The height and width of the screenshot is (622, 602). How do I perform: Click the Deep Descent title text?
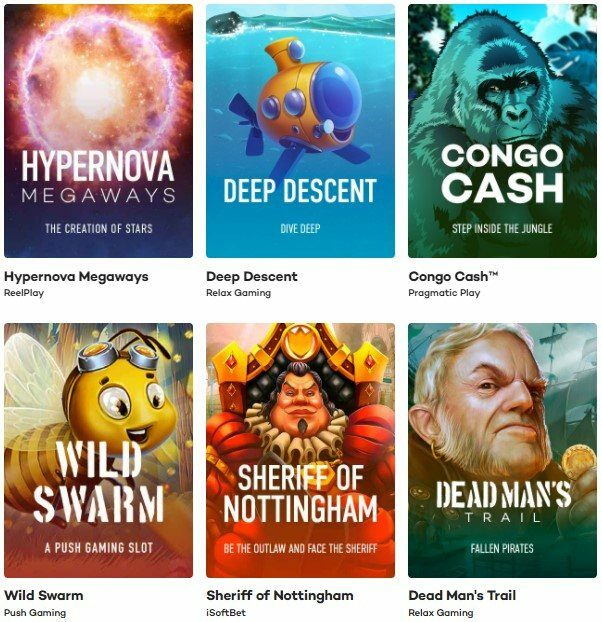(252, 276)
